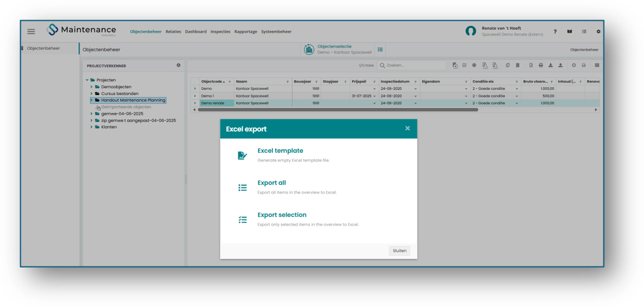The image size is (644, 307).
Task: Open the Objectenbeheer menu
Action: pos(146,31)
